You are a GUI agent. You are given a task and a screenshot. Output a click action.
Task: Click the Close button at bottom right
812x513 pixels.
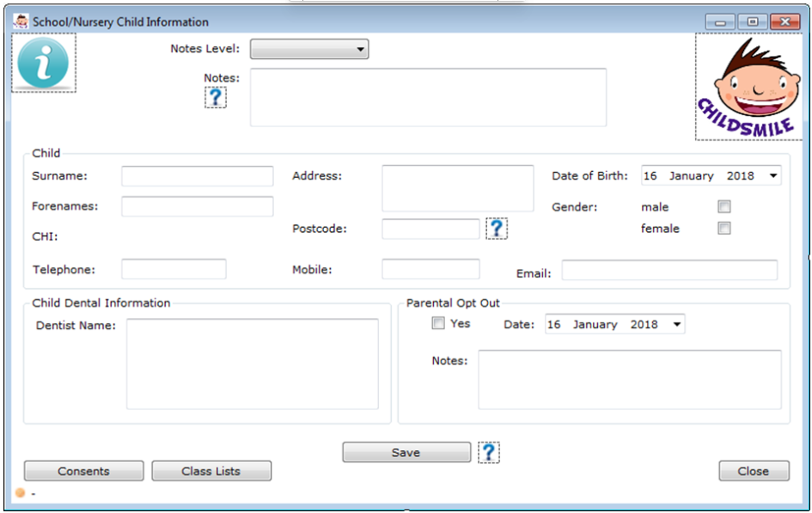click(753, 471)
